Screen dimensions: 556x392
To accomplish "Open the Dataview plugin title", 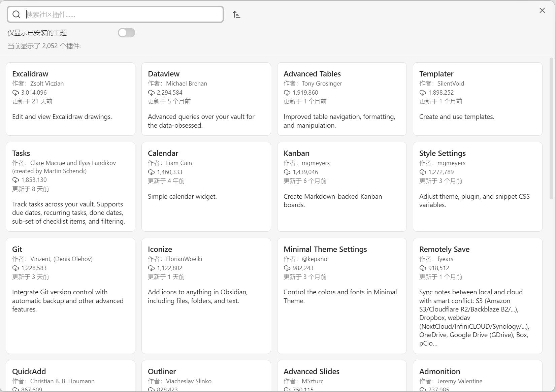I will tap(164, 74).
